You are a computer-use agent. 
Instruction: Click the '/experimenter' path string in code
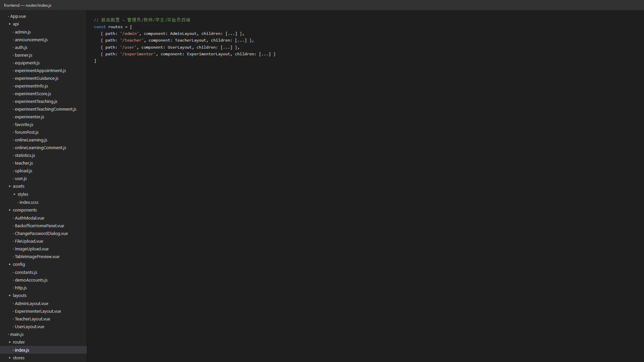pyautogui.click(x=138, y=54)
